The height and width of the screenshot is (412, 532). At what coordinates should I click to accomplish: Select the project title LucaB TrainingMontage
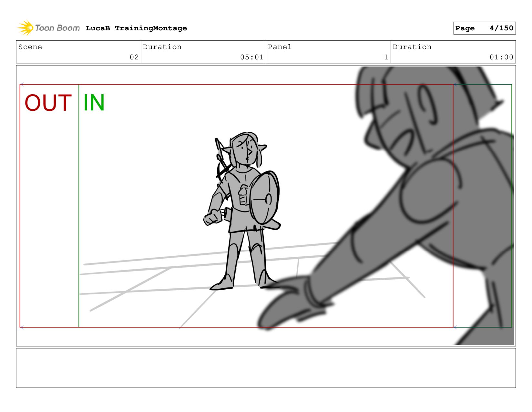pos(136,28)
